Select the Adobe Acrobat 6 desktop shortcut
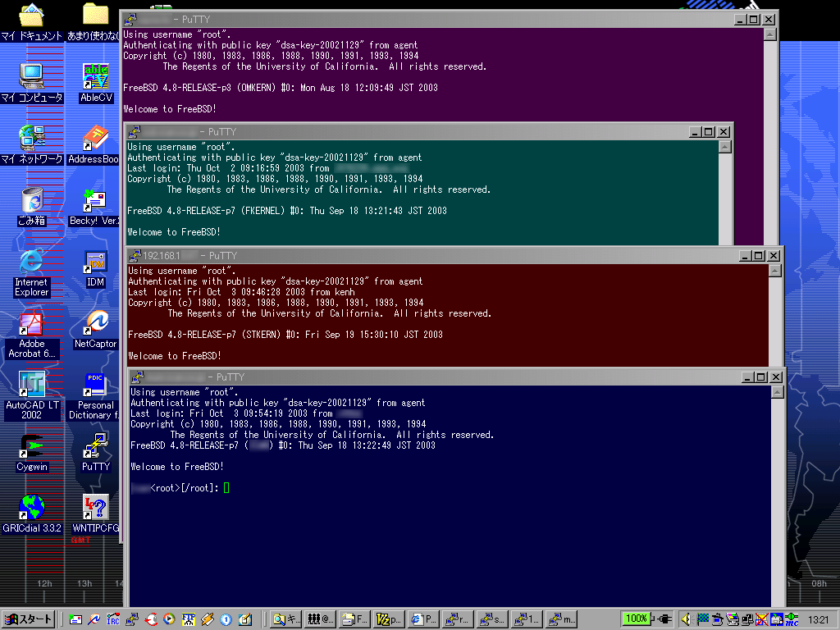 32,323
